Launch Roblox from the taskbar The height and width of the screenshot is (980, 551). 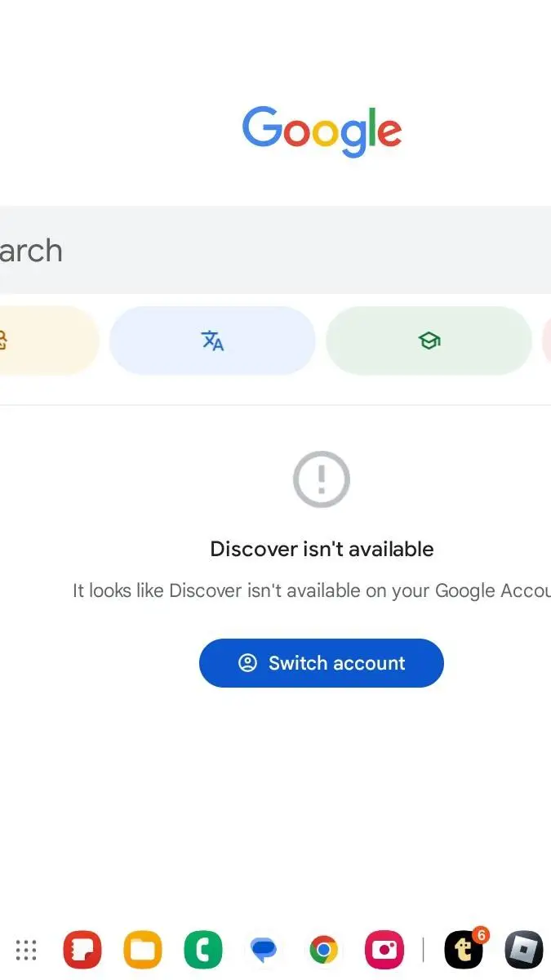click(524, 950)
